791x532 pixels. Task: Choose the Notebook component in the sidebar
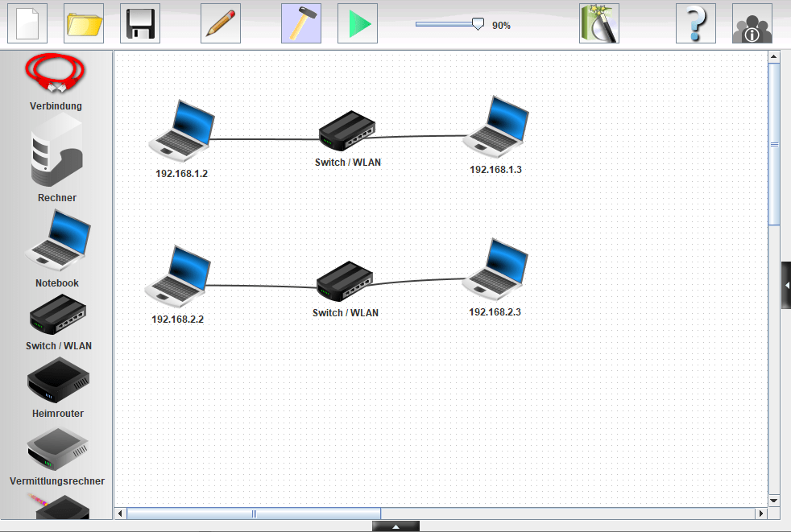tap(57, 241)
